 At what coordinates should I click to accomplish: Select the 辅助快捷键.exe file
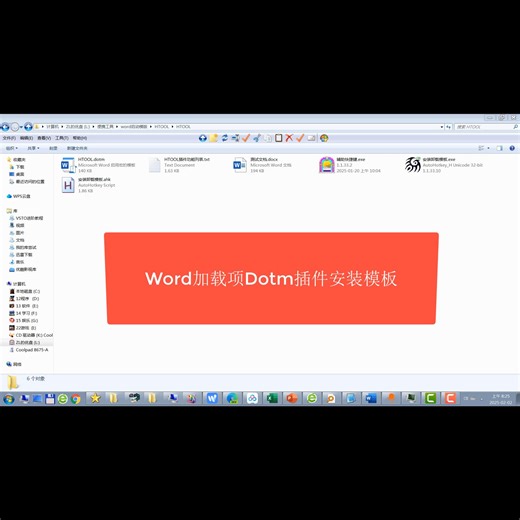point(350,165)
